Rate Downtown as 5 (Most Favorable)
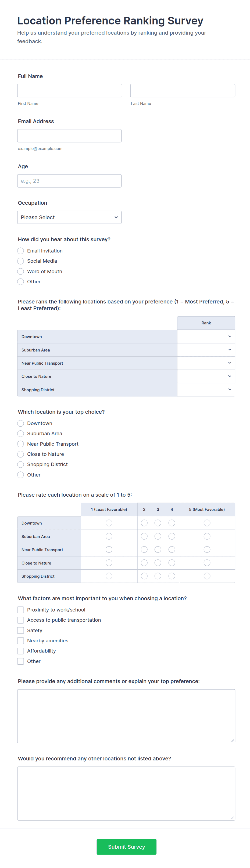This screenshot has width=250, height=868. (x=207, y=523)
